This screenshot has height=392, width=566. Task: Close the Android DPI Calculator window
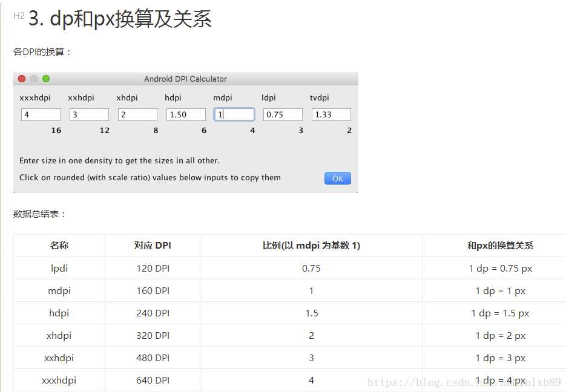point(22,79)
